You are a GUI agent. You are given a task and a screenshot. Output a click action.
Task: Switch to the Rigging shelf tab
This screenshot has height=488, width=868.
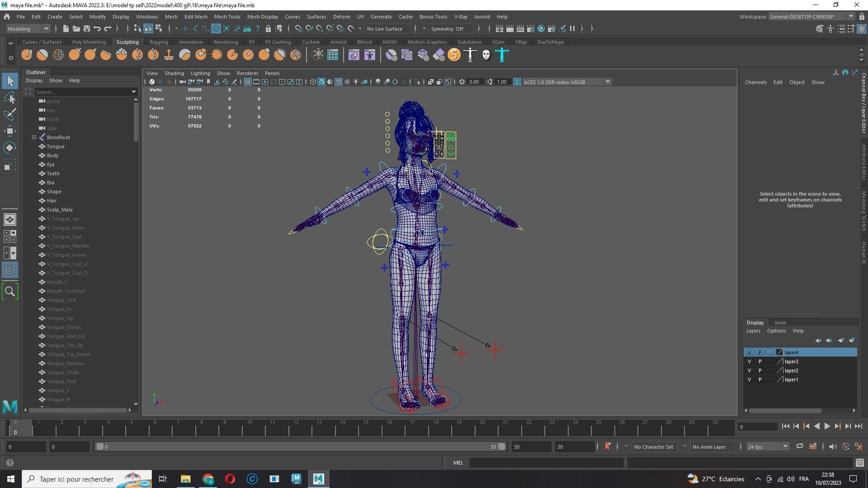[x=159, y=42]
